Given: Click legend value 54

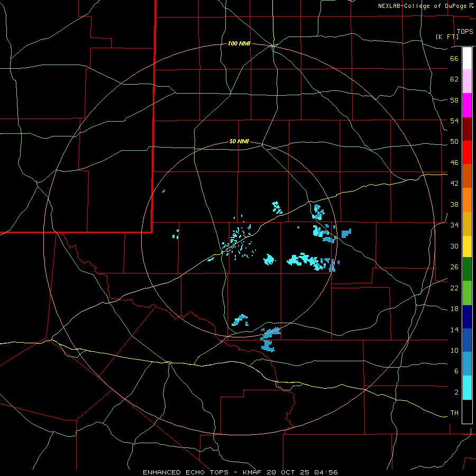Looking at the screenshot, I should point(454,121).
